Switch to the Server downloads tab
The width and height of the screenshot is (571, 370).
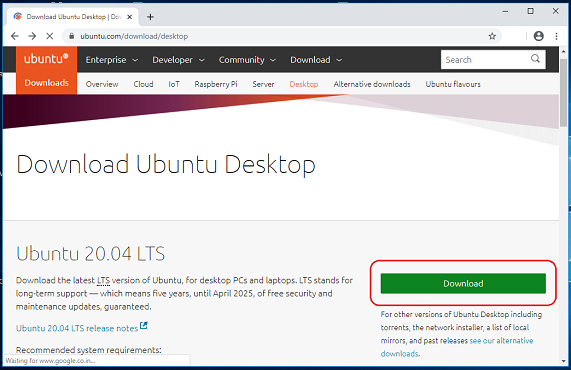[263, 84]
